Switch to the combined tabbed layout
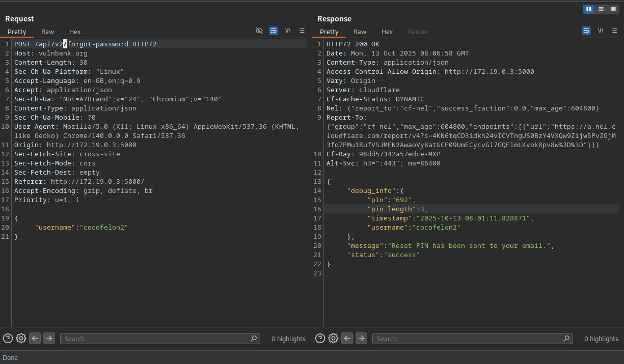The height and width of the screenshot is (364, 624). coord(613,9)
